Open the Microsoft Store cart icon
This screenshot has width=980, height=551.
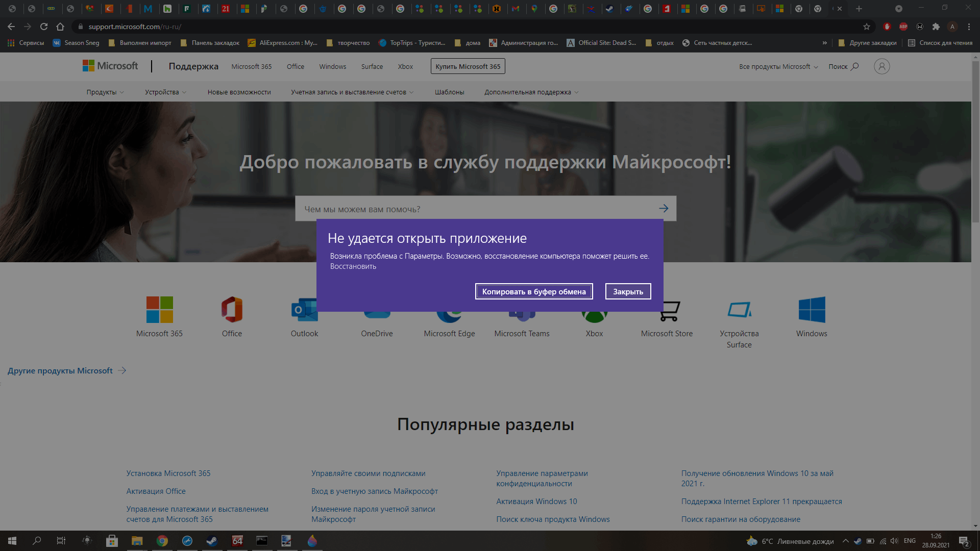tap(669, 311)
